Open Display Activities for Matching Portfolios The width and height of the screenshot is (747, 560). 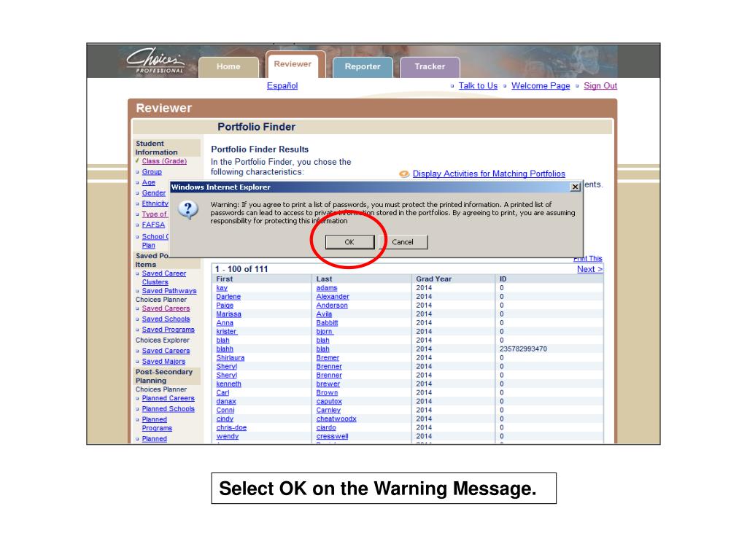[x=489, y=174]
